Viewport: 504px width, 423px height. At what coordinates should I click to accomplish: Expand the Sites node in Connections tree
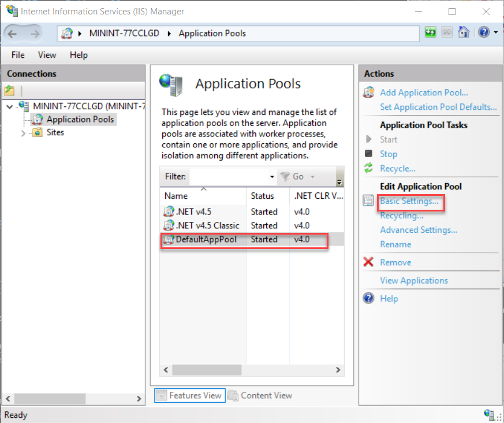(23, 132)
